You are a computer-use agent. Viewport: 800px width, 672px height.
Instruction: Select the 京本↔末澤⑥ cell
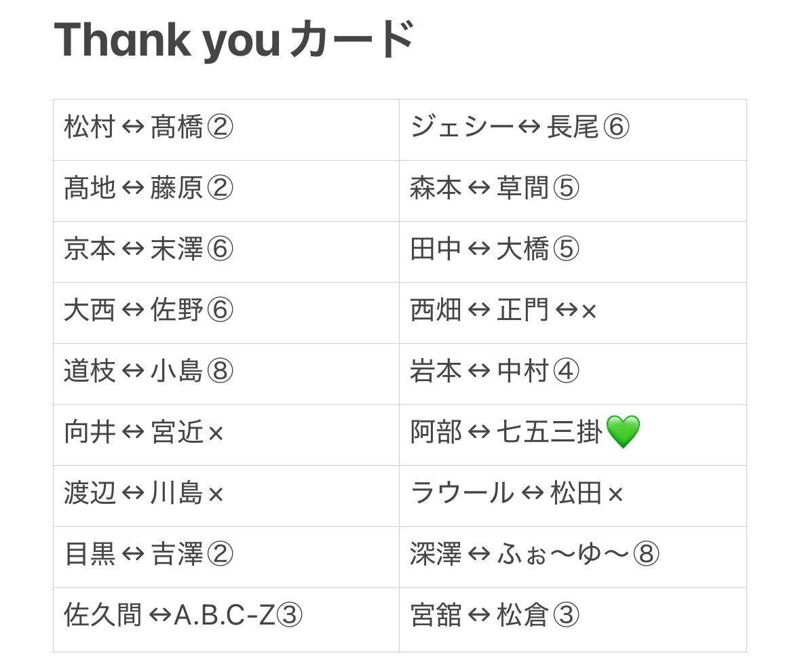click(226, 252)
